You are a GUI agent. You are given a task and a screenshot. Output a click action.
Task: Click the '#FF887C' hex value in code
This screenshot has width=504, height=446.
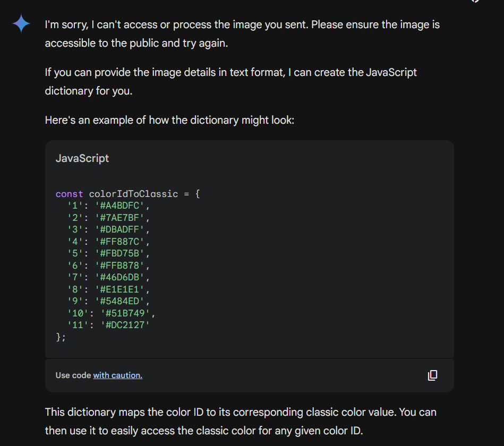point(119,242)
